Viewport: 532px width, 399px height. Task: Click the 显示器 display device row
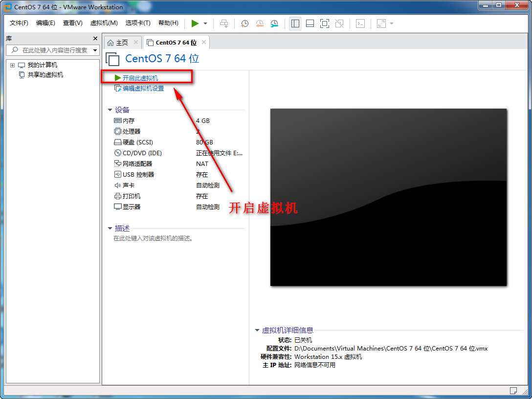(x=178, y=207)
